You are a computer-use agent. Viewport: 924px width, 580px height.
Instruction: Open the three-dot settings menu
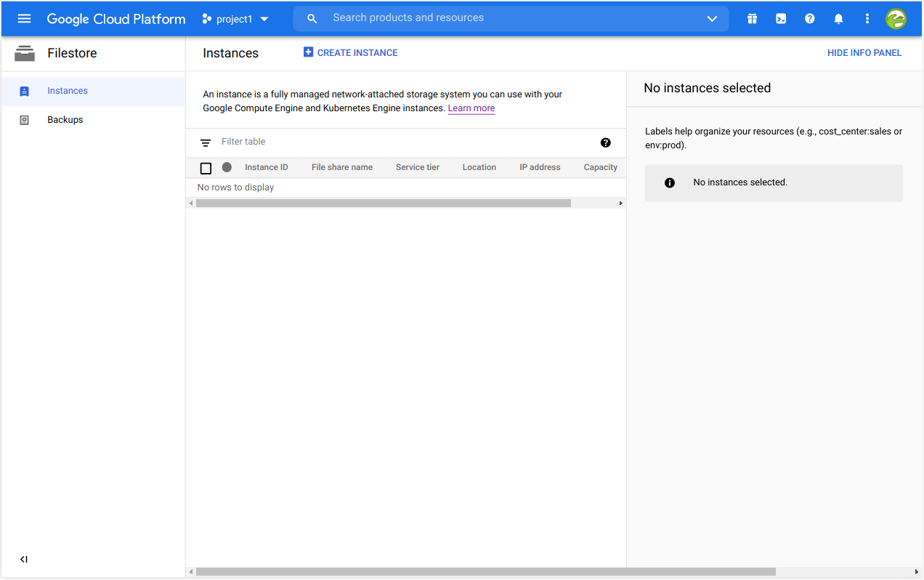coord(867,19)
